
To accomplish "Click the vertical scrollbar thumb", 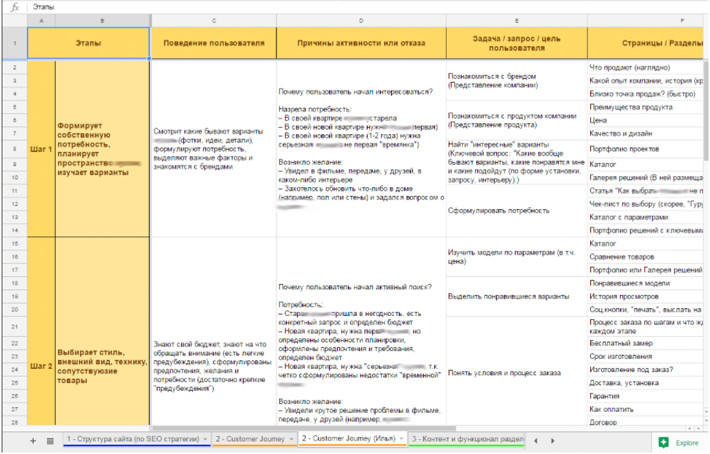I will [x=705, y=111].
